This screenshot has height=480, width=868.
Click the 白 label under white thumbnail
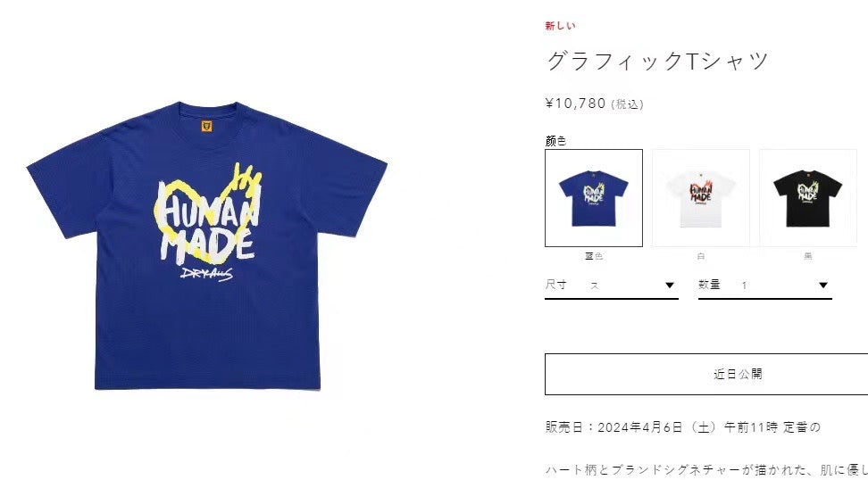[x=701, y=256]
